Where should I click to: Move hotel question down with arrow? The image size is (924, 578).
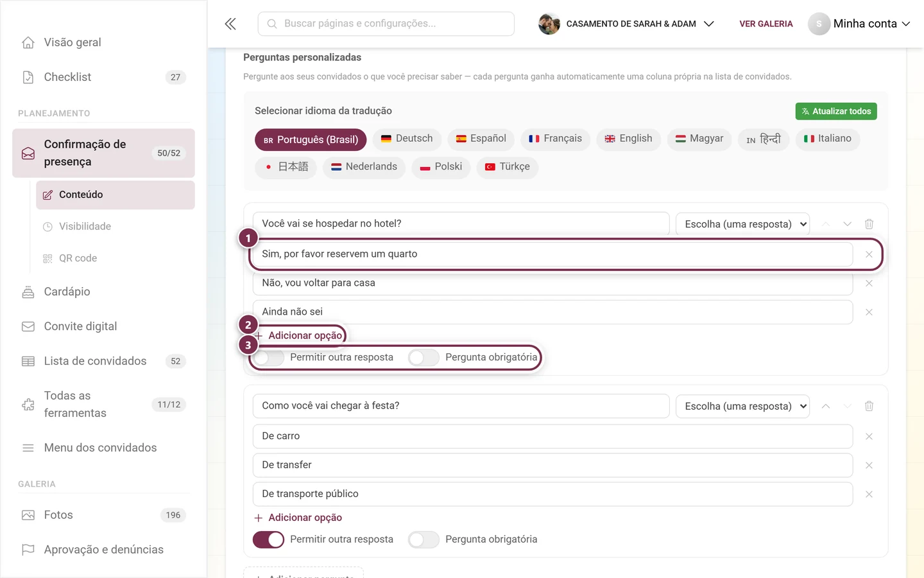(847, 224)
